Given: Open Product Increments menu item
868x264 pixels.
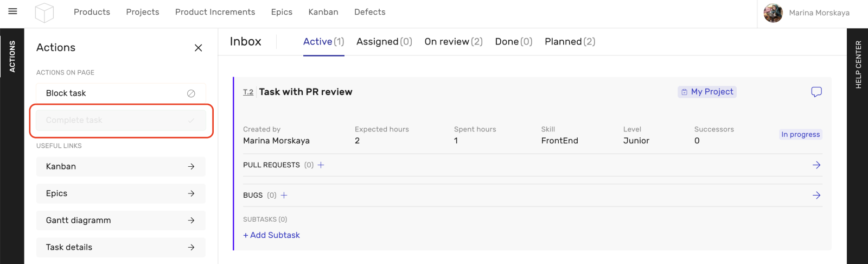Looking at the screenshot, I should point(215,12).
